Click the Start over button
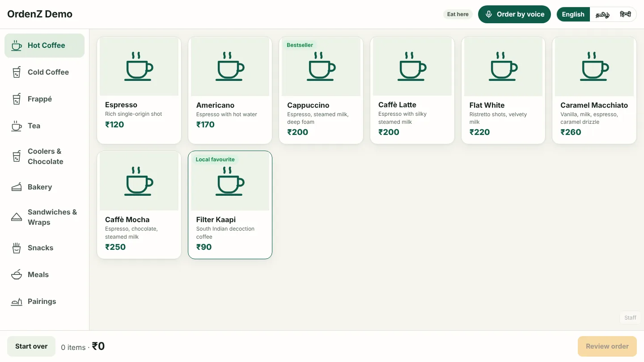Viewport: 644px width, 362px height. (x=31, y=346)
